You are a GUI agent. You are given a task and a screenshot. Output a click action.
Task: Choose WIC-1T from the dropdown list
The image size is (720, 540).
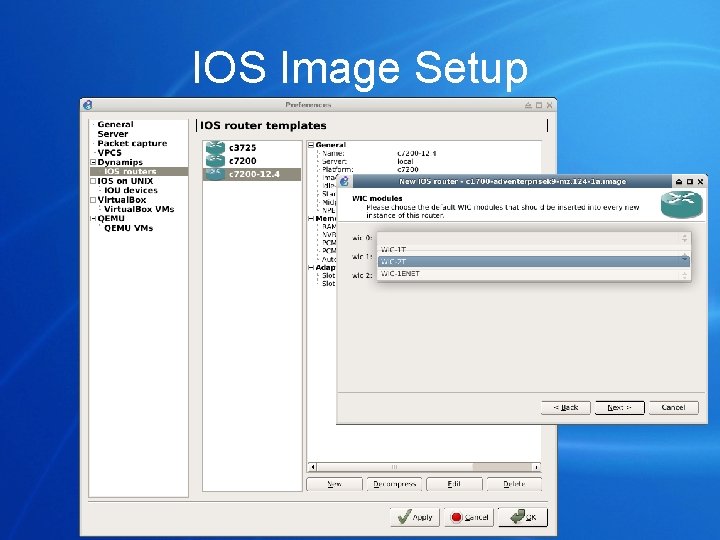(533, 250)
